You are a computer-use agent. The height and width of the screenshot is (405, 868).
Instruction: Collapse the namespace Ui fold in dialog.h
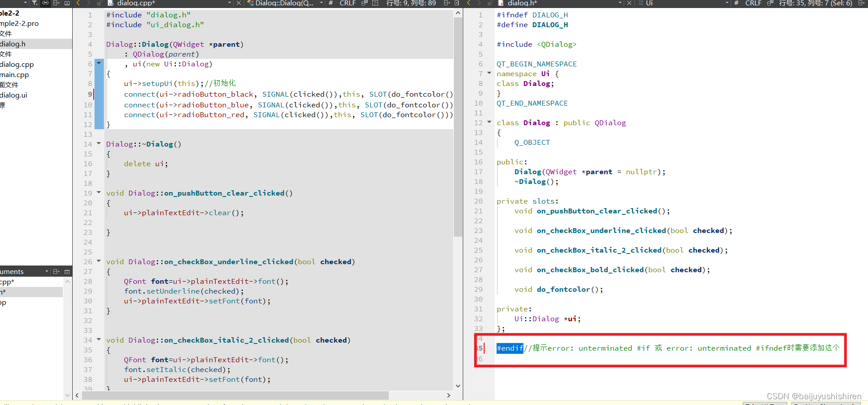point(489,74)
